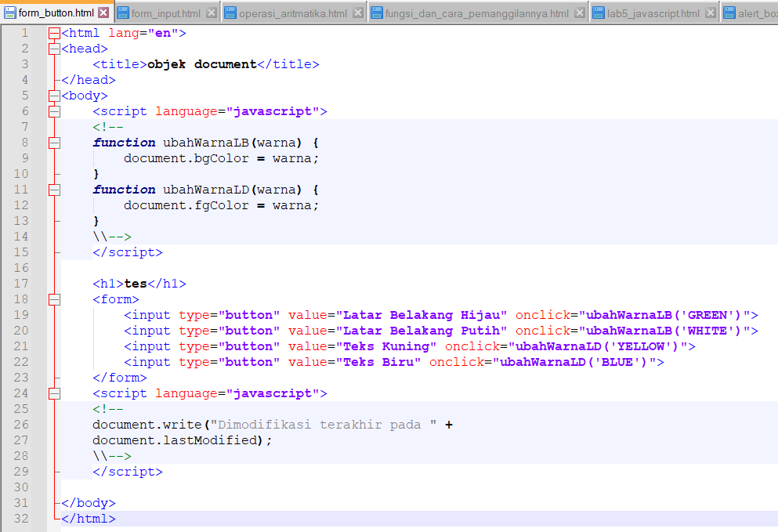
Task: Click the closing </html> tag on line 32
Action: [x=89, y=519]
